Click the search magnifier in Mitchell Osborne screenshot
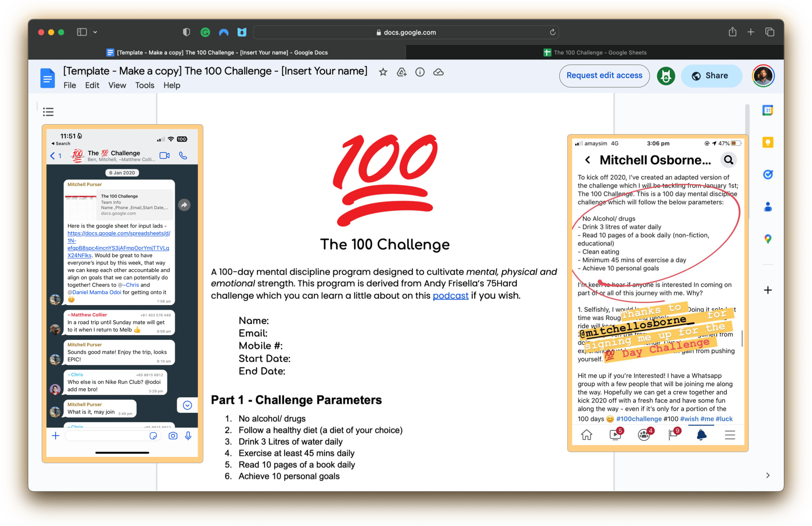 pyautogui.click(x=728, y=160)
